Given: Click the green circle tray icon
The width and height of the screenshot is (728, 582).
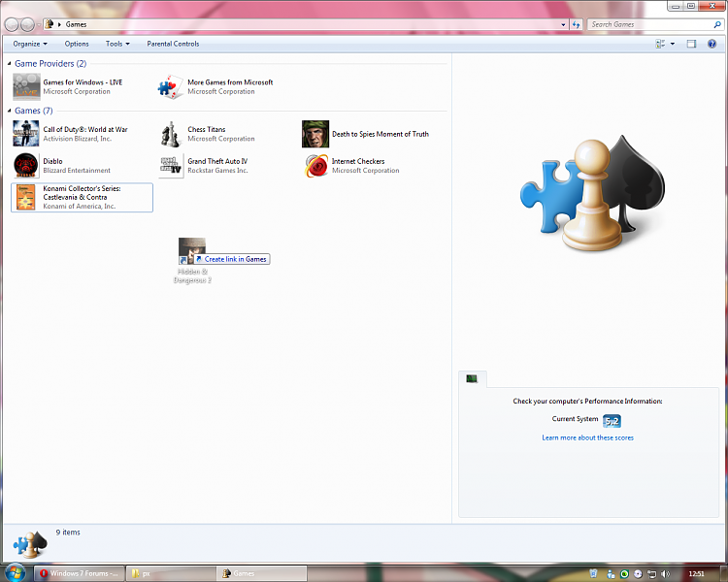Looking at the screenshot, I should tap(624, 573).
